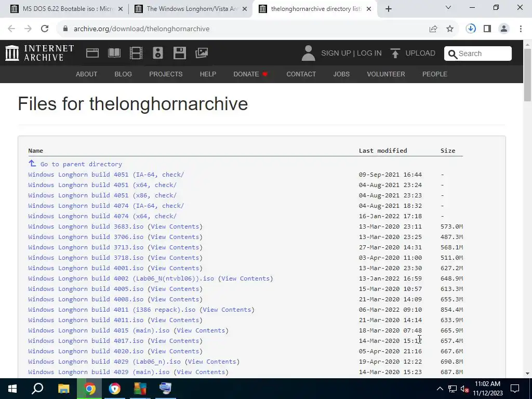
Task: Open the PROJECTS menu item
Action: click(166, 74)
